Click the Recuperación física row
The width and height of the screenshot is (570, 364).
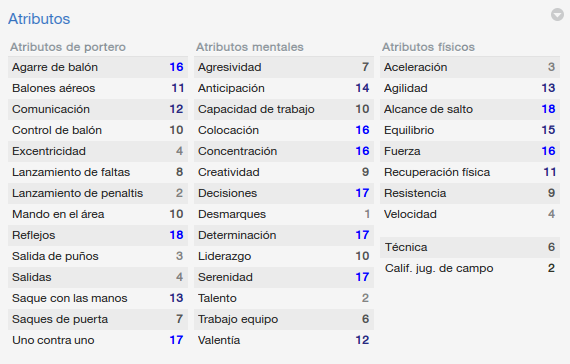(x=470, y=172)
